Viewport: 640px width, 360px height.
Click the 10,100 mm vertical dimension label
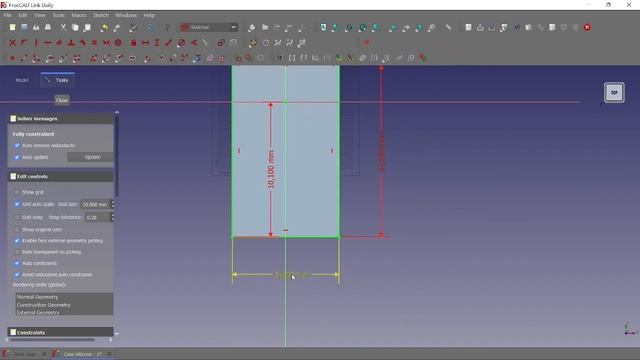tap(271, 169)
